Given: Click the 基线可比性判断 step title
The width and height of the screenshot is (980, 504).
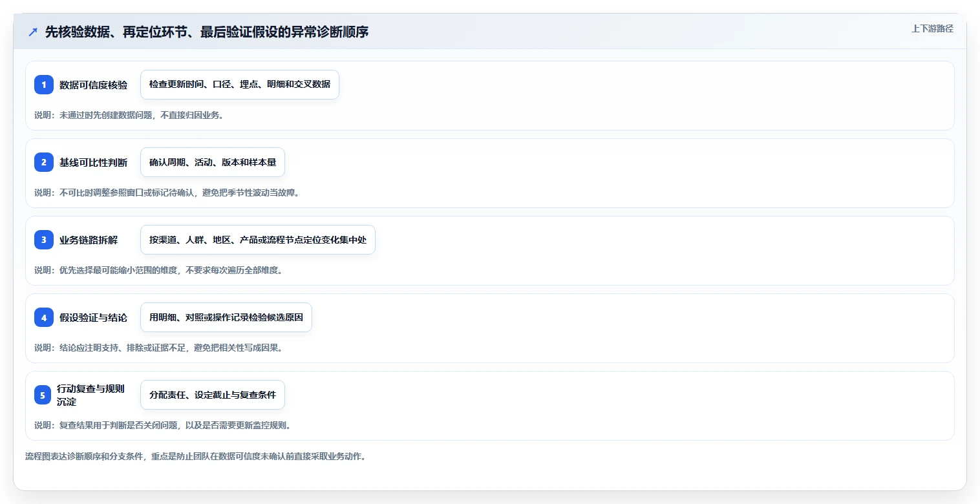Looking at the screenshot, I should click(x=94, y=162).
